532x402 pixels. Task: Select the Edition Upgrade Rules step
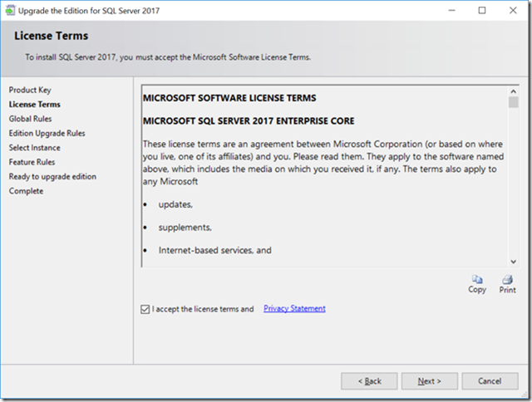(47, 134)
